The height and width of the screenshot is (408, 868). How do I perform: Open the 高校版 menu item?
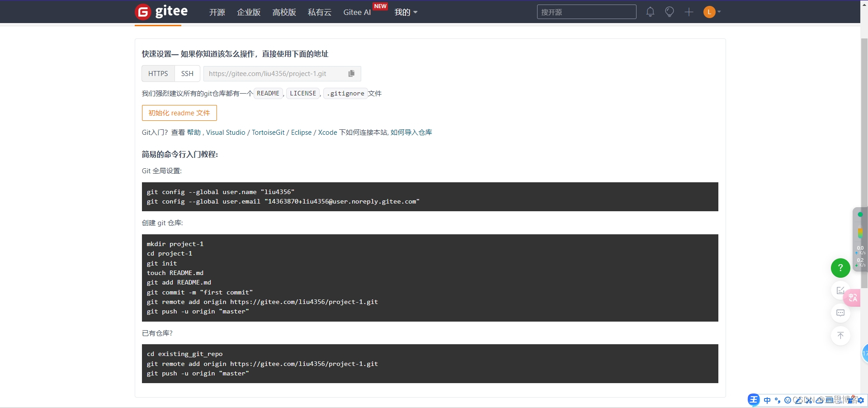coord(284,12)
